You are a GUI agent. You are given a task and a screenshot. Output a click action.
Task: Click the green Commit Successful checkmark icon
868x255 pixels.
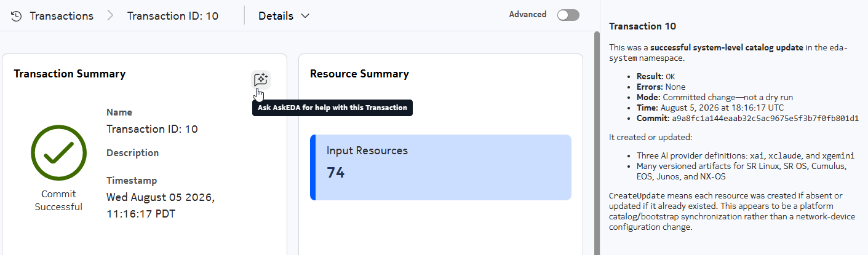pyautogui.click(x=58, y=152)
